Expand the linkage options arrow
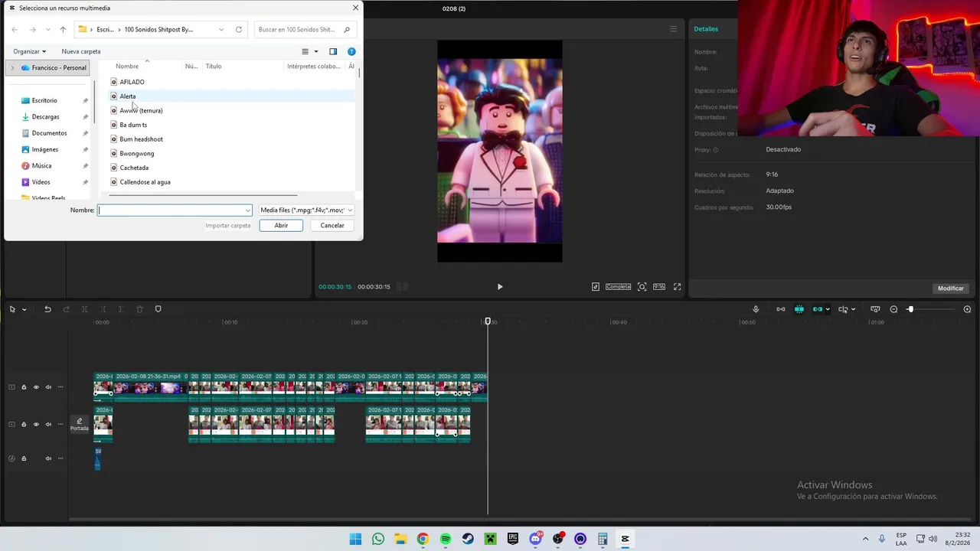 tap(828, 309)
